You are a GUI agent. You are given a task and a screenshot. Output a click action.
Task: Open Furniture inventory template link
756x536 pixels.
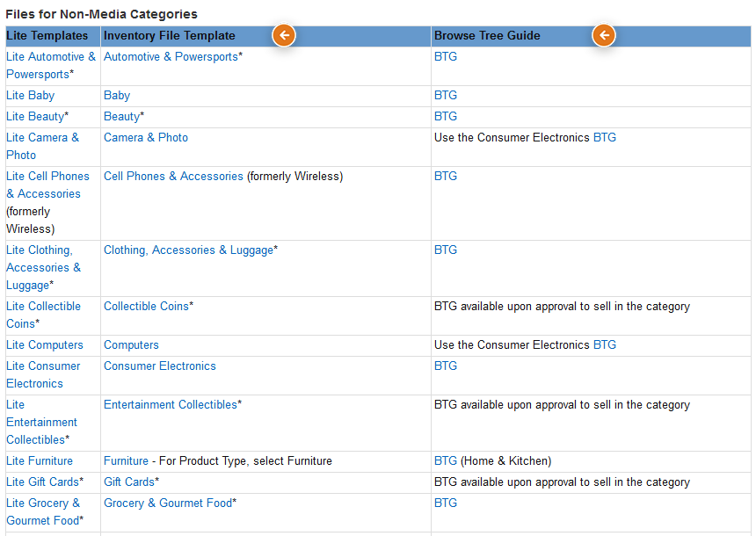126,461
